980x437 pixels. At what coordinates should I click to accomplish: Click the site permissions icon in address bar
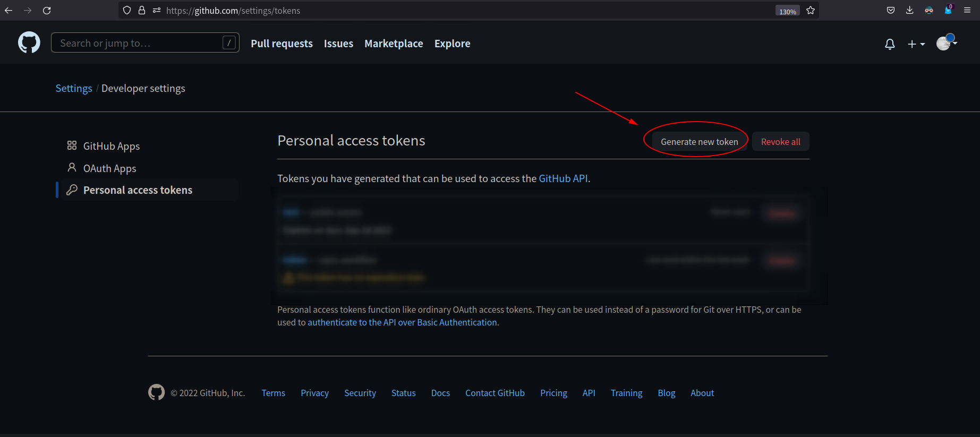tap(157, 10)
